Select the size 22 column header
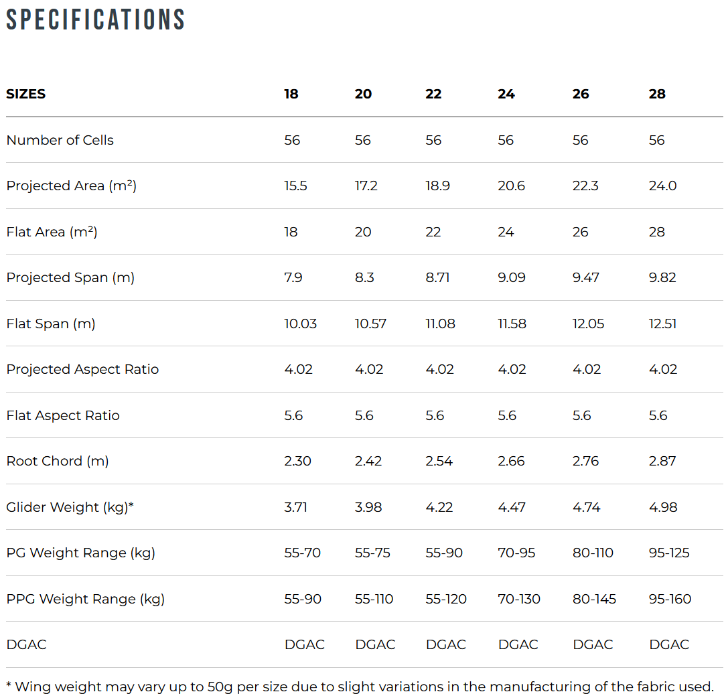The height and width of the screenshot is (700, 728). tap(433, 94)
